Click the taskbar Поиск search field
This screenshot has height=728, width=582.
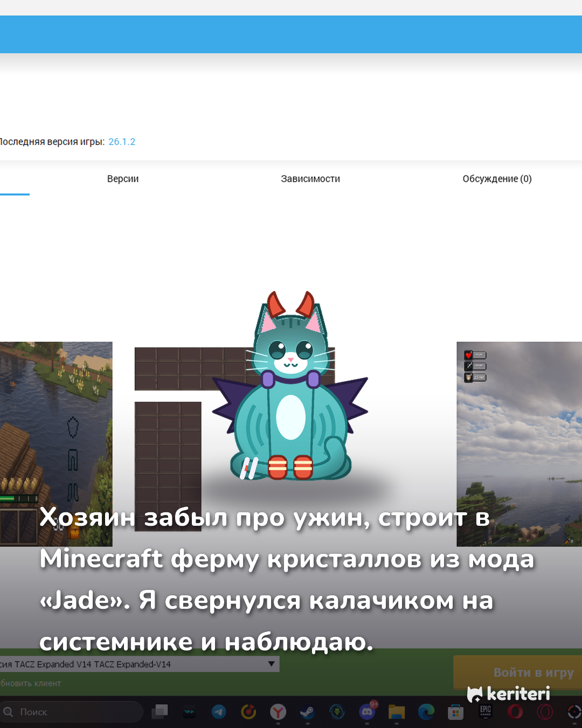click(71, 712)
